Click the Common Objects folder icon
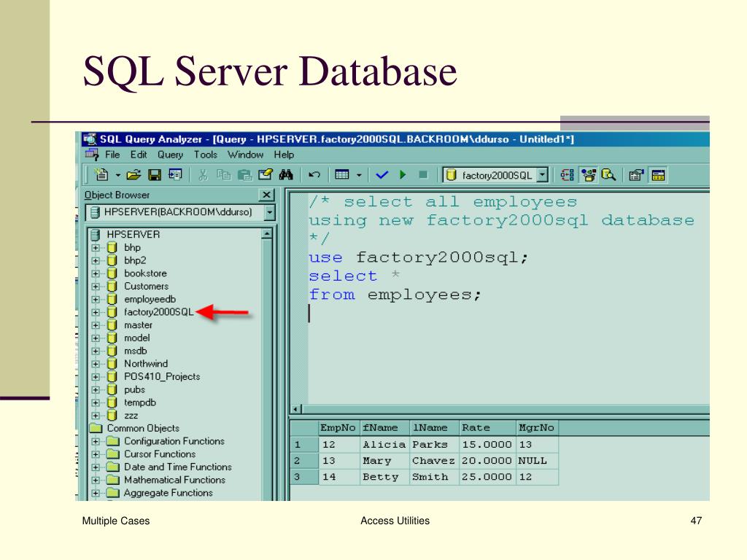This screenshot has height=560, width=747. (96, 427)
